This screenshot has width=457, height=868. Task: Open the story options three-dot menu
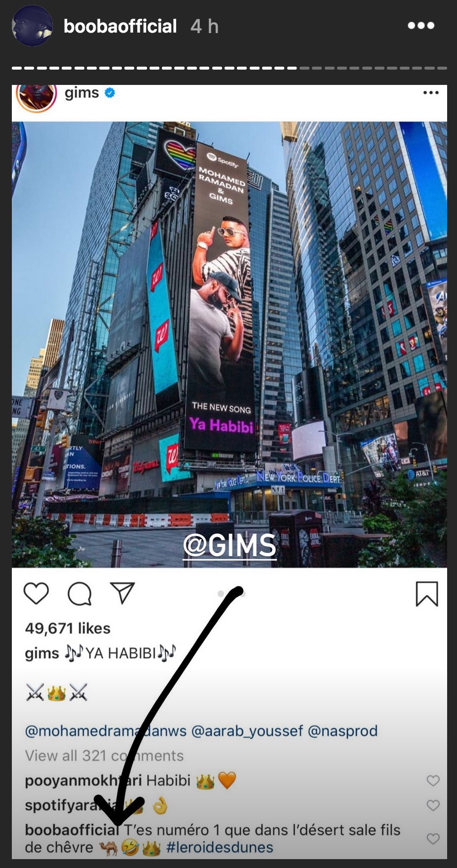(421, 26)
